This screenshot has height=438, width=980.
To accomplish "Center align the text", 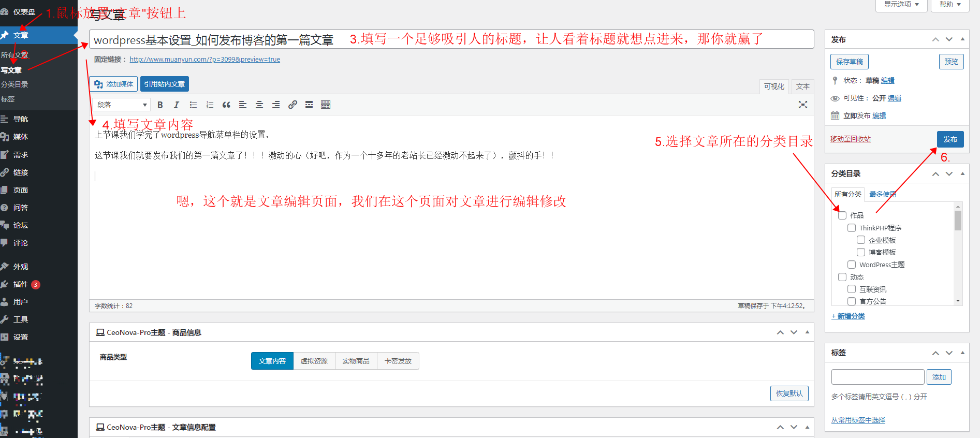I will (259, 105).
